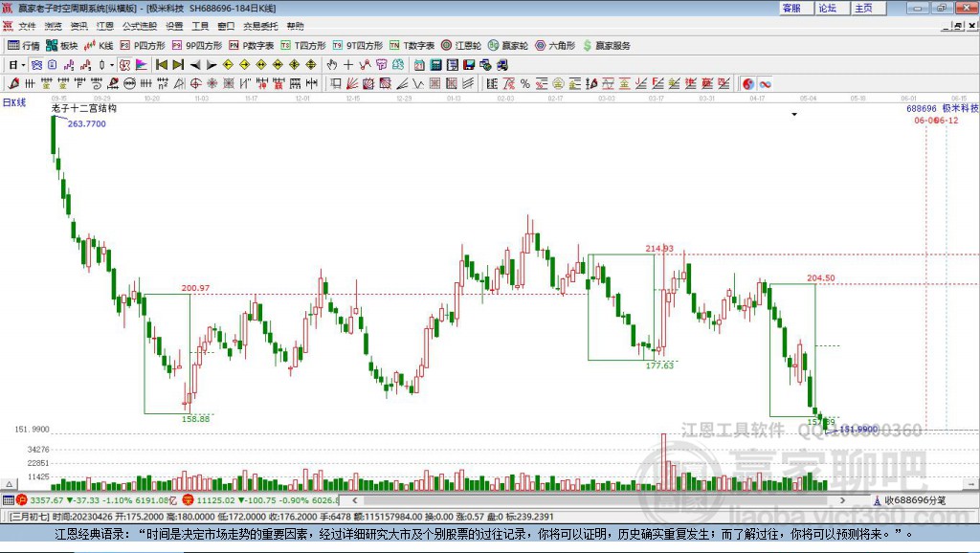This screenshot has width=980, height=553.
Task: Select the hand pan tool icon
Action: tap(332, 64)
